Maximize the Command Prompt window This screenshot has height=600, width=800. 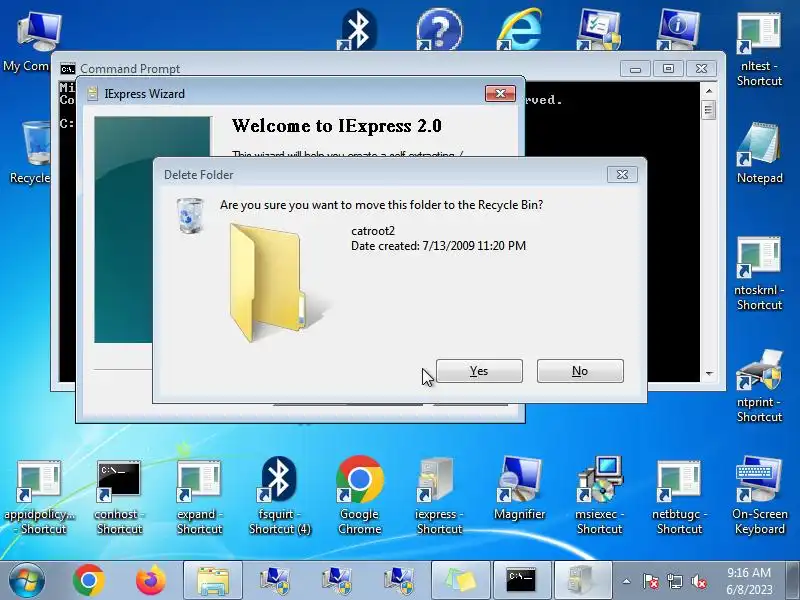[668, 68]
